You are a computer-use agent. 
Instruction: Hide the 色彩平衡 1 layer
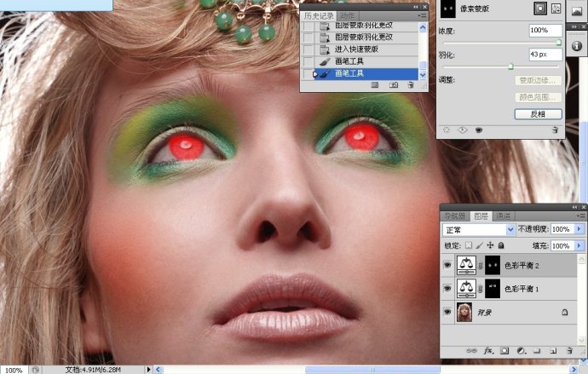click(x=447, y=289)
